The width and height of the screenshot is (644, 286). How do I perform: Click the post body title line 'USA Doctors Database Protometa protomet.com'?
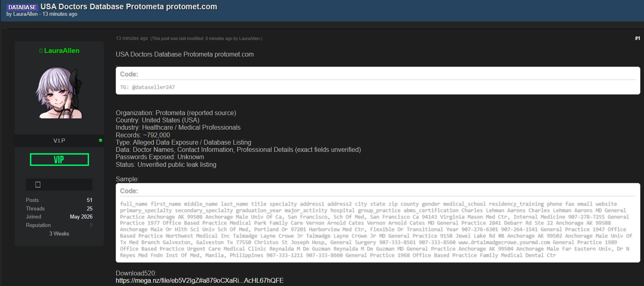tap(185, 54)
